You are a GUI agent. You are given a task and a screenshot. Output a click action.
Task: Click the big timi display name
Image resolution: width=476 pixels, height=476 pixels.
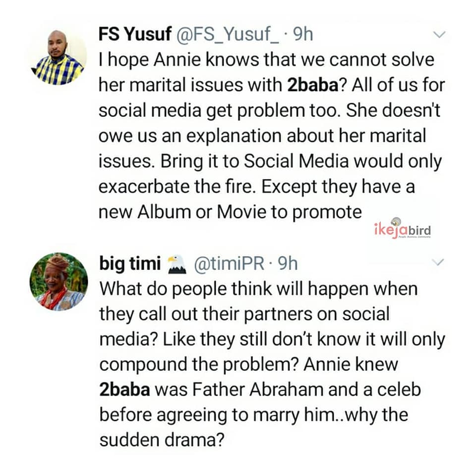pyautogui.click(x=129, y=264)
